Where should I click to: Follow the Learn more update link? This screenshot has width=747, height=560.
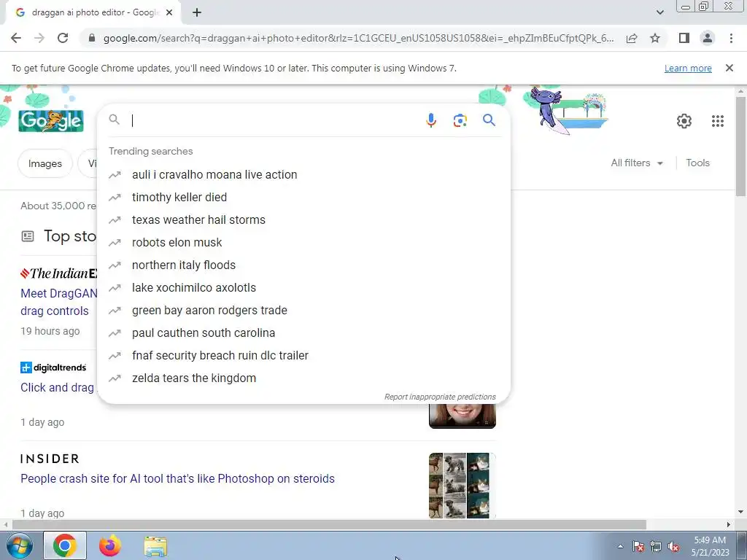pyautogui.click(x=688, y=68)
